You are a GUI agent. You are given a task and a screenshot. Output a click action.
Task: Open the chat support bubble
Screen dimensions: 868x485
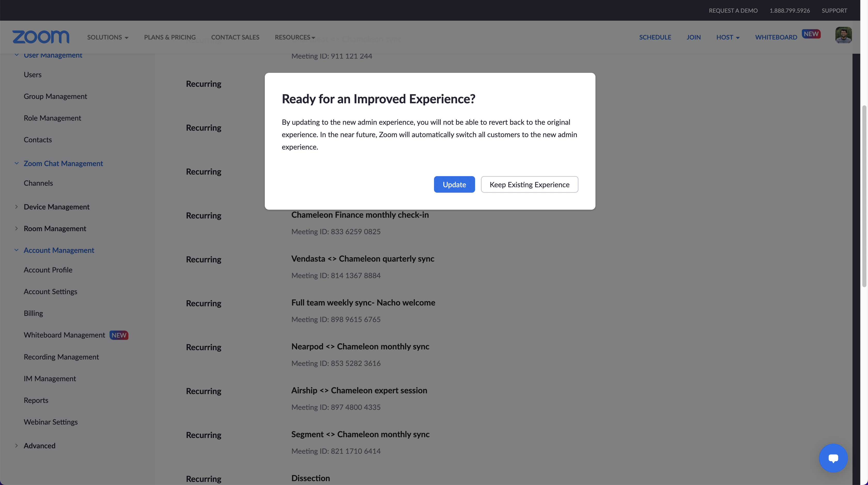tap(833, 458)
